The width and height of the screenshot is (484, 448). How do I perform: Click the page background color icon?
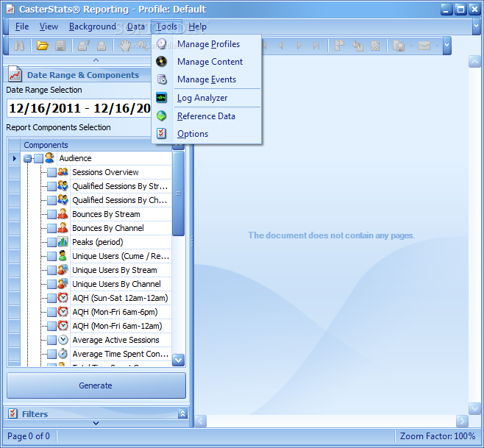tap(357, 46)
